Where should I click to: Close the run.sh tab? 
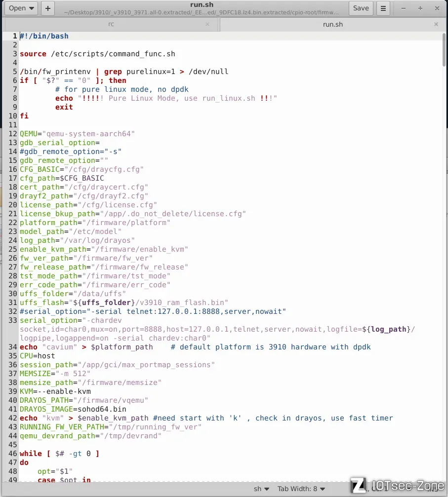pyautogui.click(x=436, y=24)
